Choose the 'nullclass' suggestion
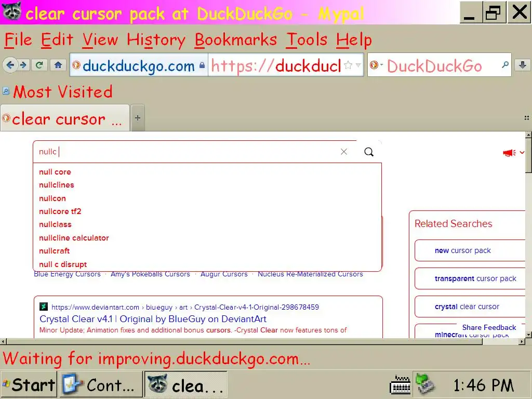The width and height of the screenshot is (532, 399). click(207, 224)
